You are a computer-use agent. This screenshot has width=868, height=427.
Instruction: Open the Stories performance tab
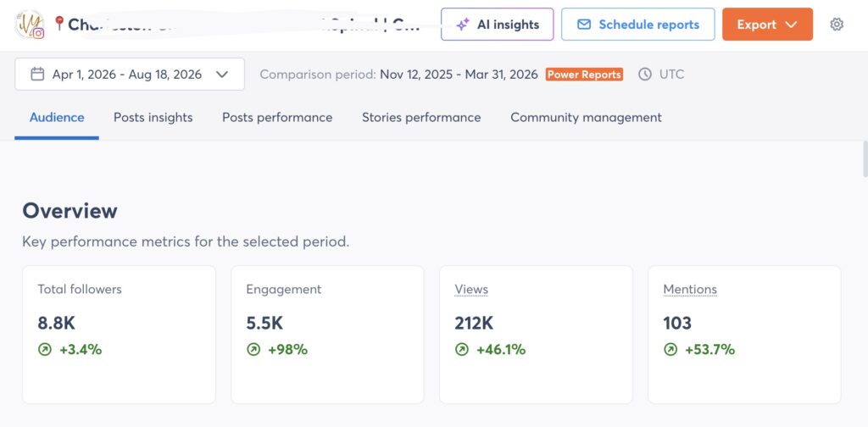pos(421,117)
